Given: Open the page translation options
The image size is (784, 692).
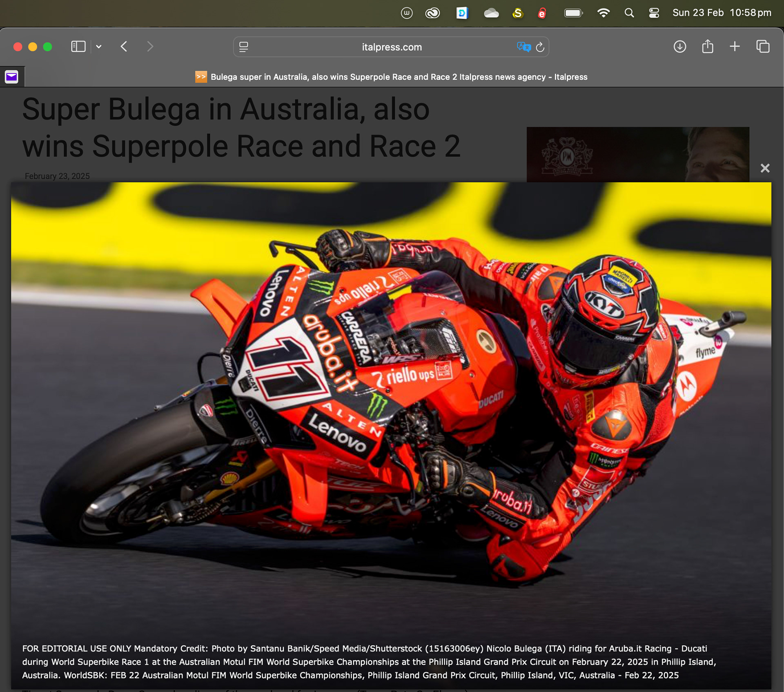Looking at the screenshot, I should click(523, 47).
